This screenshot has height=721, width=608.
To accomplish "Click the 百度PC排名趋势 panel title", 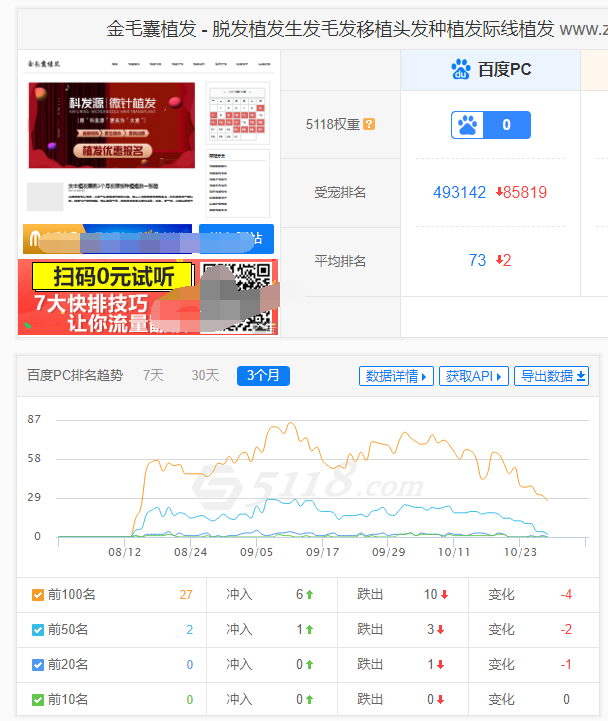I will 75,375.
